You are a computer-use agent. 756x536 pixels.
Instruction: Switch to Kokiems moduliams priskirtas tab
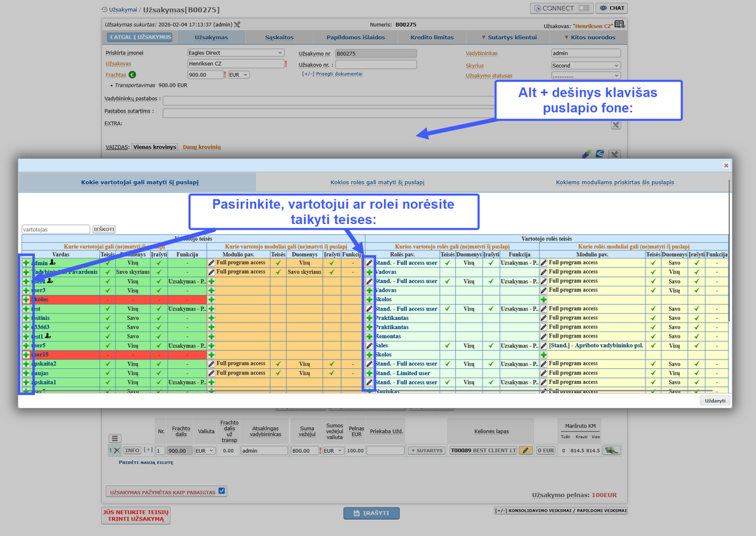coord(615,182)
